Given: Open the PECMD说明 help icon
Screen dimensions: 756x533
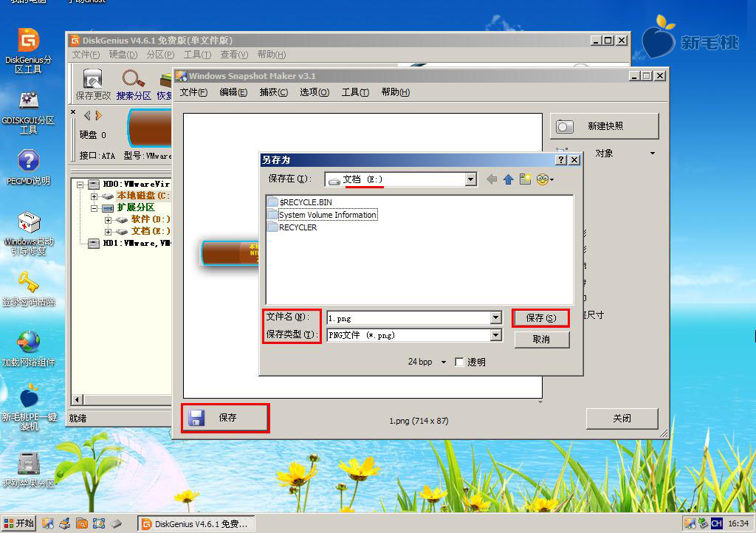Looking at the screenshot, I should [x=29, y=168].
